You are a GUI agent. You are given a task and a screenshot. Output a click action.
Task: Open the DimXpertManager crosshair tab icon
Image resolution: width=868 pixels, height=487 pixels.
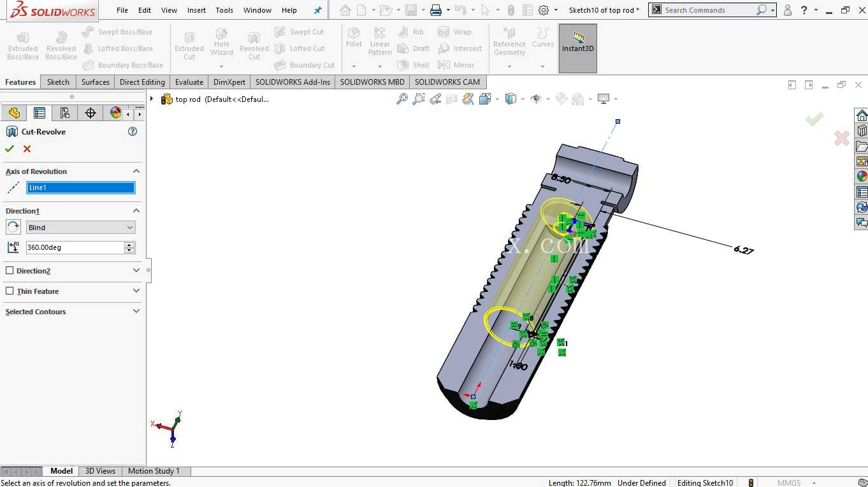[90, 113]
